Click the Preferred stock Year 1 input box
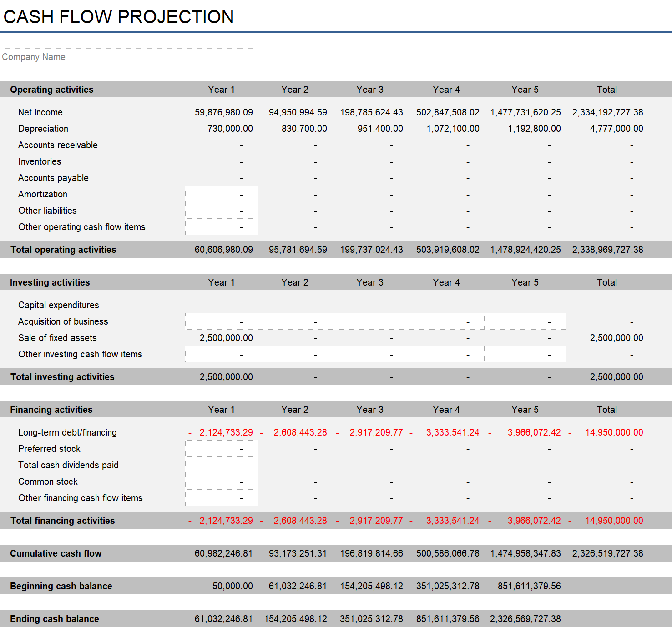This screenshot has height=627, width=672. 221,448
